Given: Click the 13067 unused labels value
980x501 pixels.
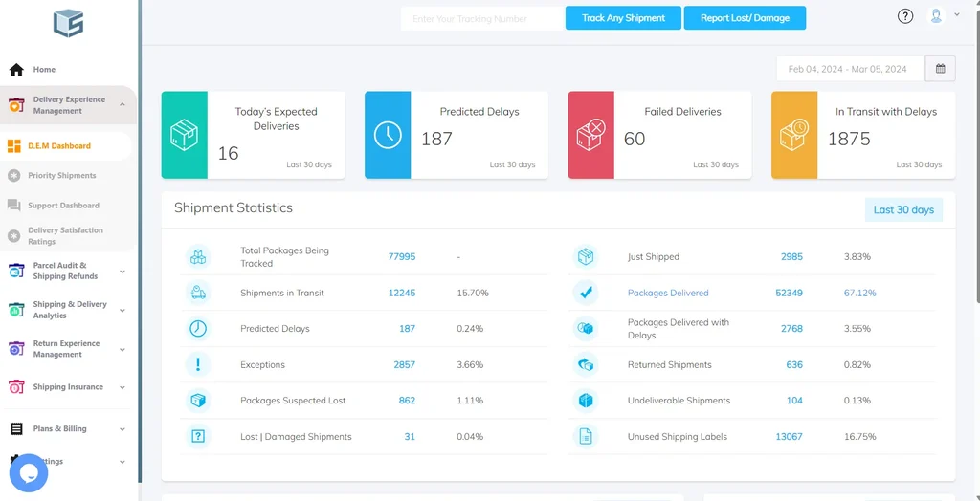Looking at the screenshot, I should [x=789, y=437].
